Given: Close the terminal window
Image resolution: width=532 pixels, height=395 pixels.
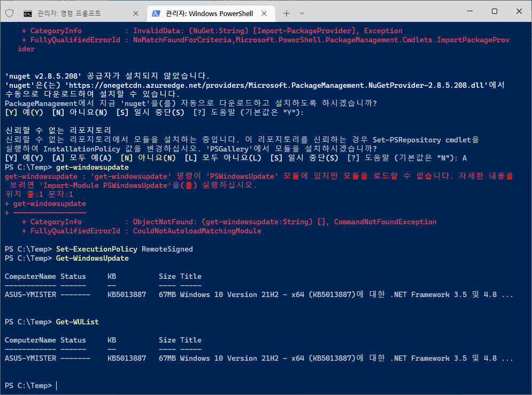Looking at the screenshot, I should click(519, 11).
